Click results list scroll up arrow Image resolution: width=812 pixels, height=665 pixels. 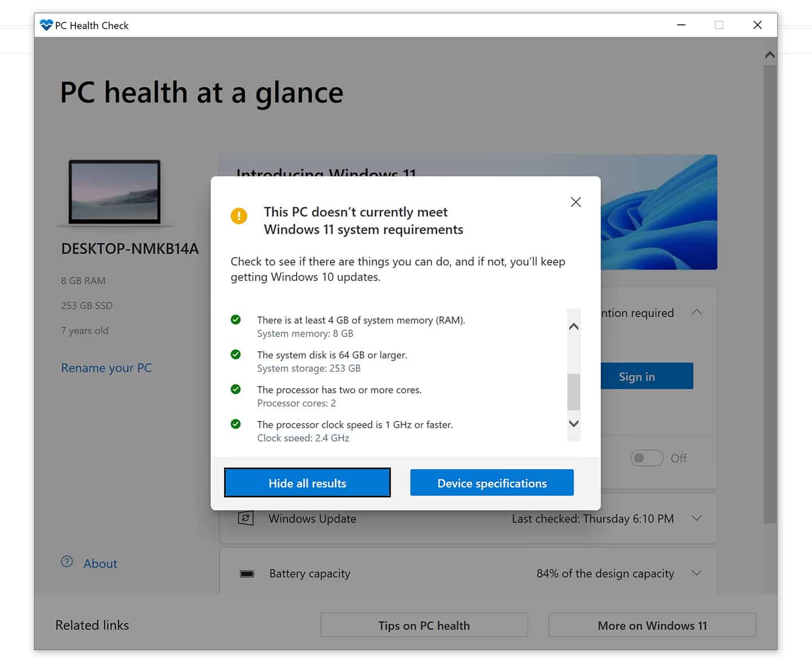tap(573, 326)
